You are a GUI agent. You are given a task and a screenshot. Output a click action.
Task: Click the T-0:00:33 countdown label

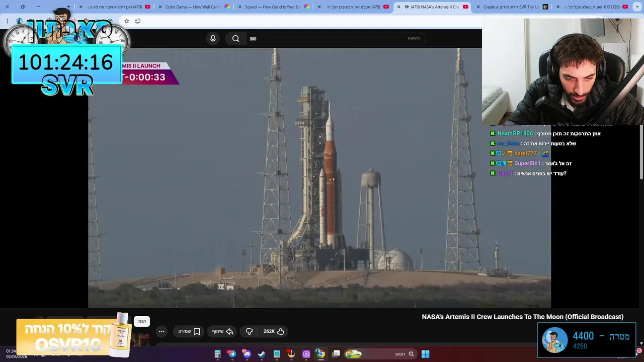pos(145,77)
